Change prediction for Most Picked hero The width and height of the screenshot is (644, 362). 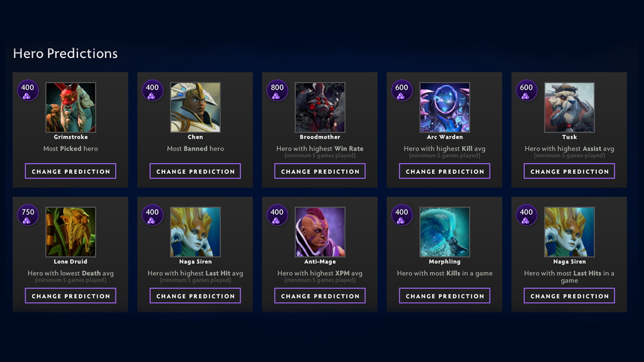click(x=70, y=172)
